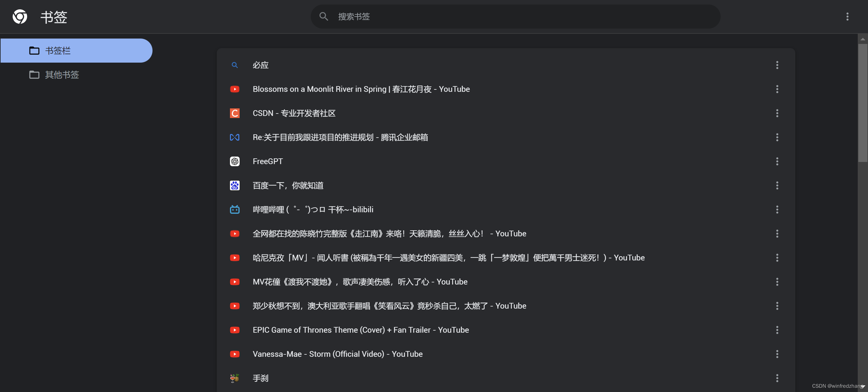Select the 手刹 bookmark title
868x392 pixels.
[x=260, y=378]
